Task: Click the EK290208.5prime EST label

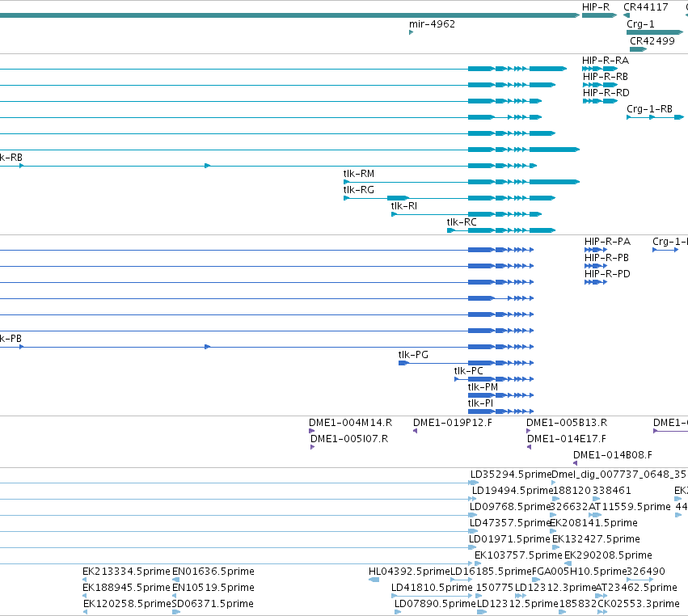Action: click(608, 555)
